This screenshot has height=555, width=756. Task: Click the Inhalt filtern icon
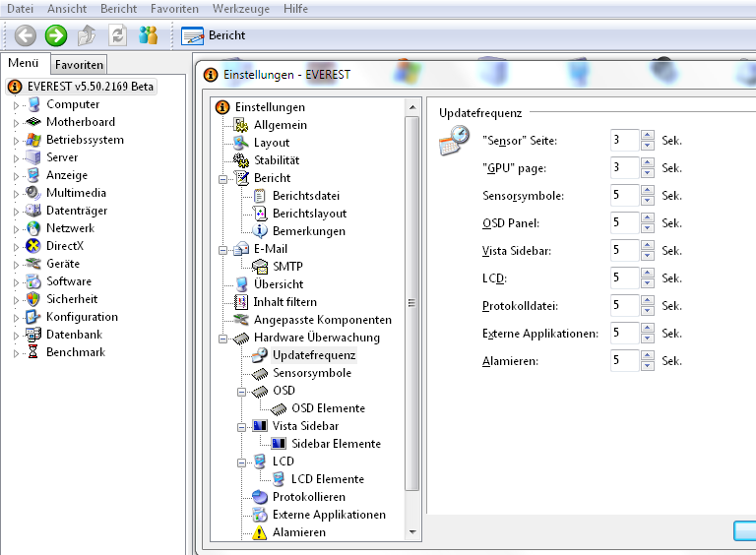pos(240,302)
